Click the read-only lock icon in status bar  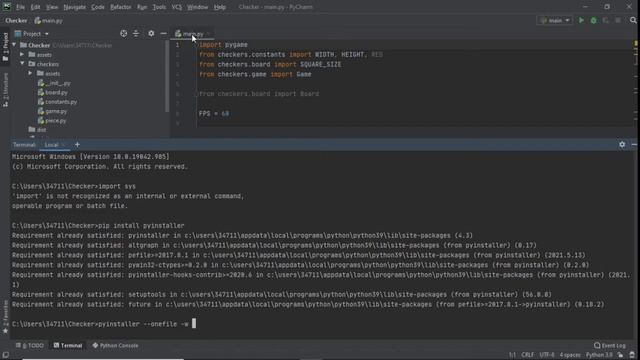pyautogui.click(x=620, y=355)
